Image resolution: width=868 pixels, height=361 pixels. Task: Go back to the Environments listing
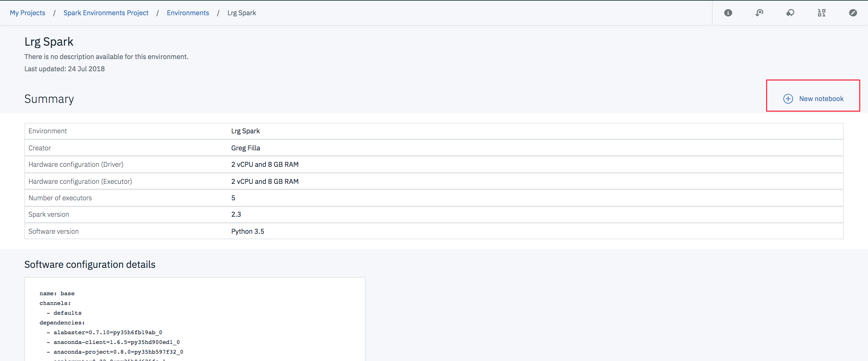188,12
